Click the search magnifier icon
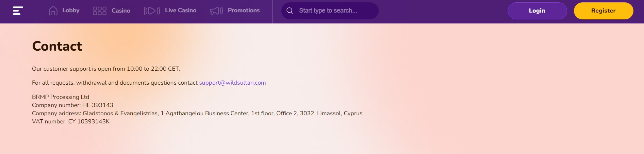Viewport: 644px width, 154px height. tap(290, 11)
